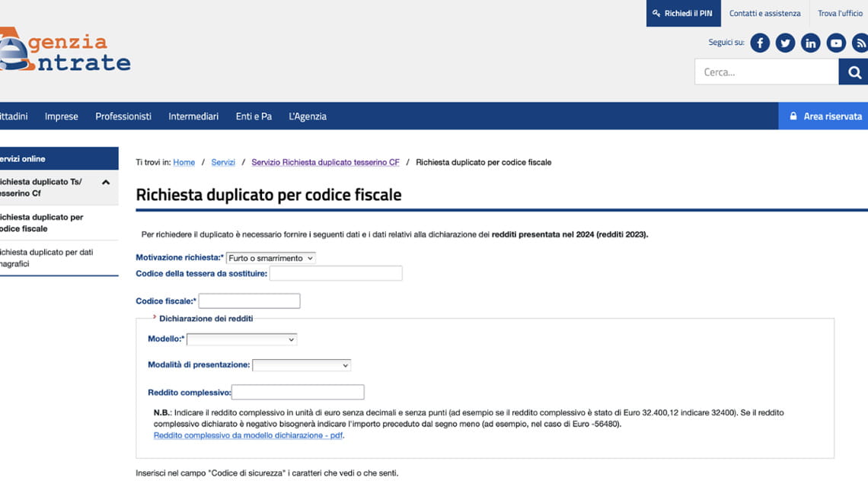Open the Motivazione richiesta dropdown

(270, 257)
